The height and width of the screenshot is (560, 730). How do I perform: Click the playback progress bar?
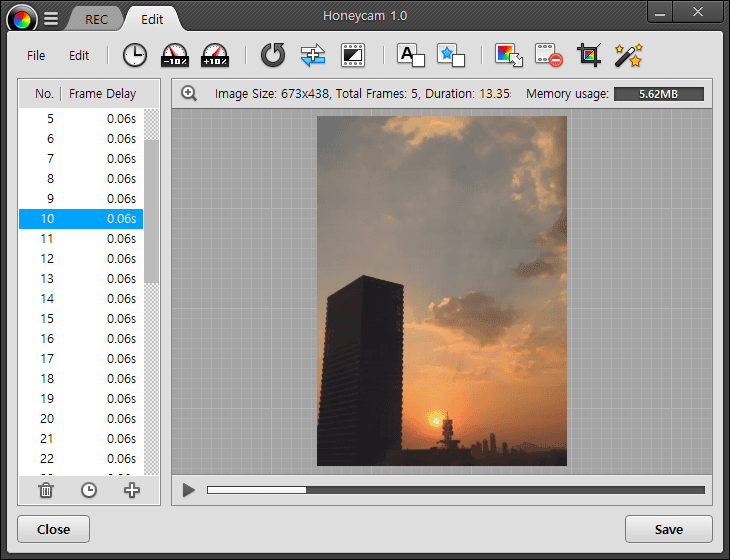(455, 490)
